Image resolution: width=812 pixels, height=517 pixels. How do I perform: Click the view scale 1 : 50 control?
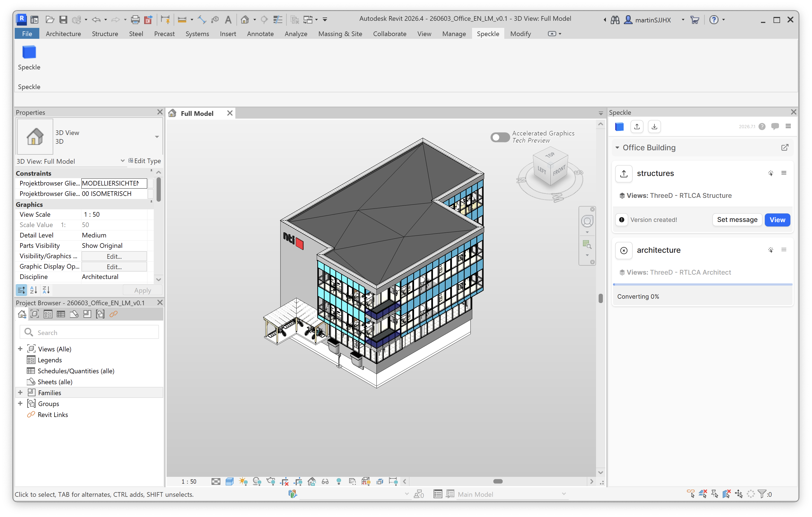(189, 481)
